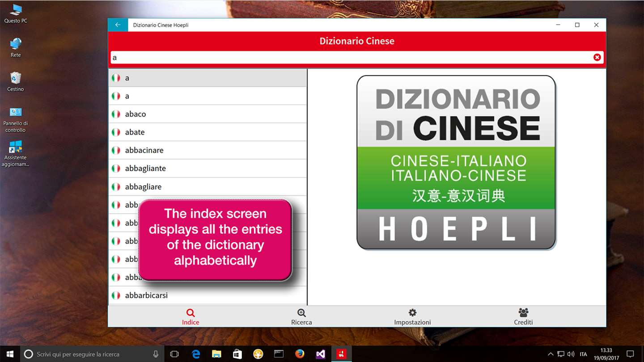Open the clock showing 13.33
The width and height of the screenshot is (644, 362).
click(606, 354)
